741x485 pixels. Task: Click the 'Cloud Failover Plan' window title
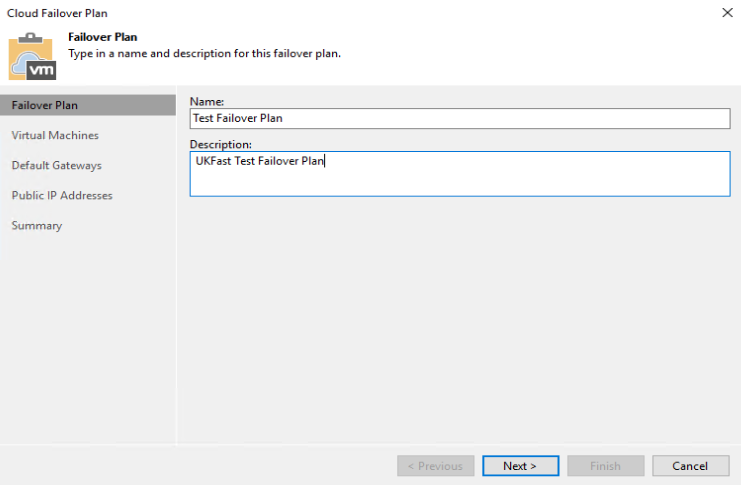point(57,13)
